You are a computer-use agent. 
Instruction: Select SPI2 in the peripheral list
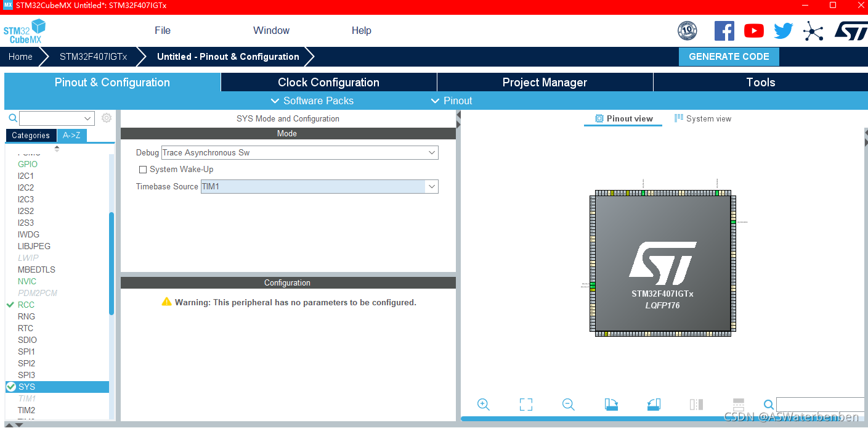point(26,363)
